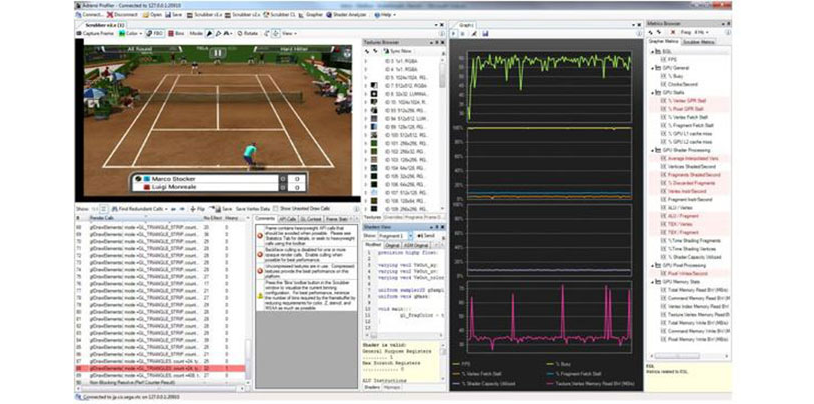
Task: Select the wireframe render mode icon
Action: (x=218, y=33)
